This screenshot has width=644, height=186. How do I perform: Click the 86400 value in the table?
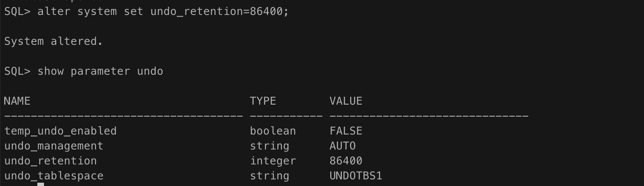(346, 161)
